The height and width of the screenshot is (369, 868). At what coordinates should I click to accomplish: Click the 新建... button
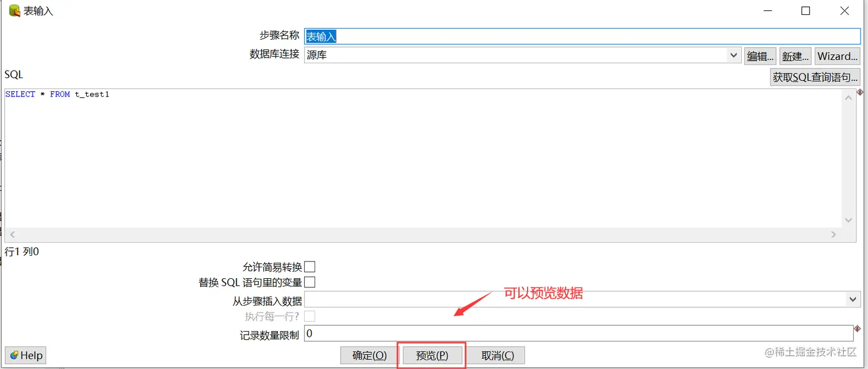(x=795, y=56)
